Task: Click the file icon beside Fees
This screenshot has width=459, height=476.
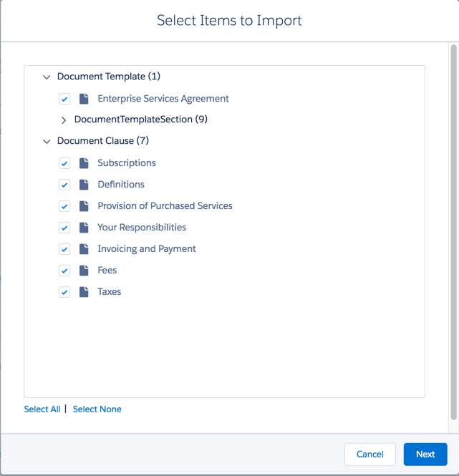Action: [84, 271]
